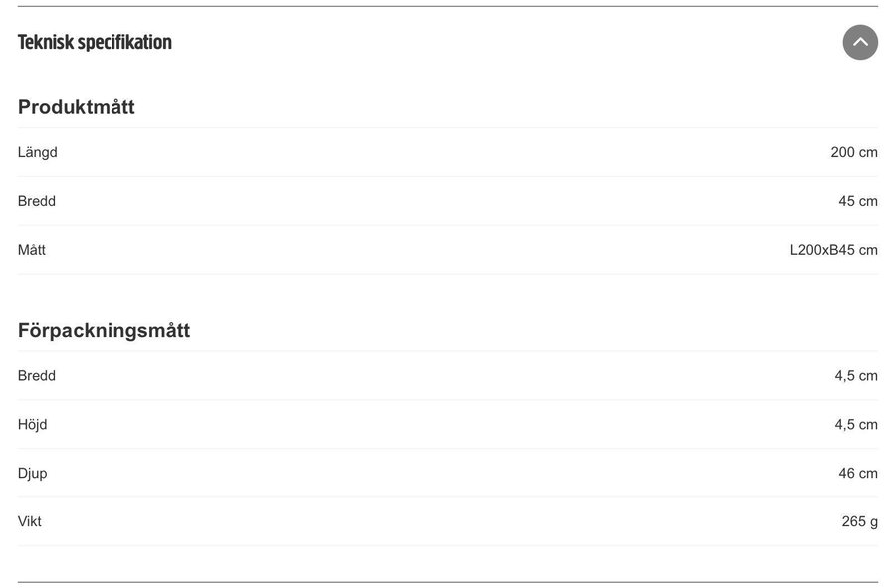This screenshot has width=896, height=588.
Task: Click the Bredd label under Produktmått
Action: click(37, 201)
